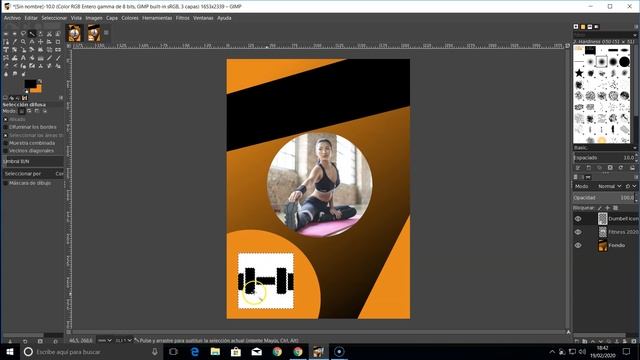Image resolution: width=640 pixels, height=360 pixels.
Task: Select the Bucket Fill tool
Action: tap(32, 58)
